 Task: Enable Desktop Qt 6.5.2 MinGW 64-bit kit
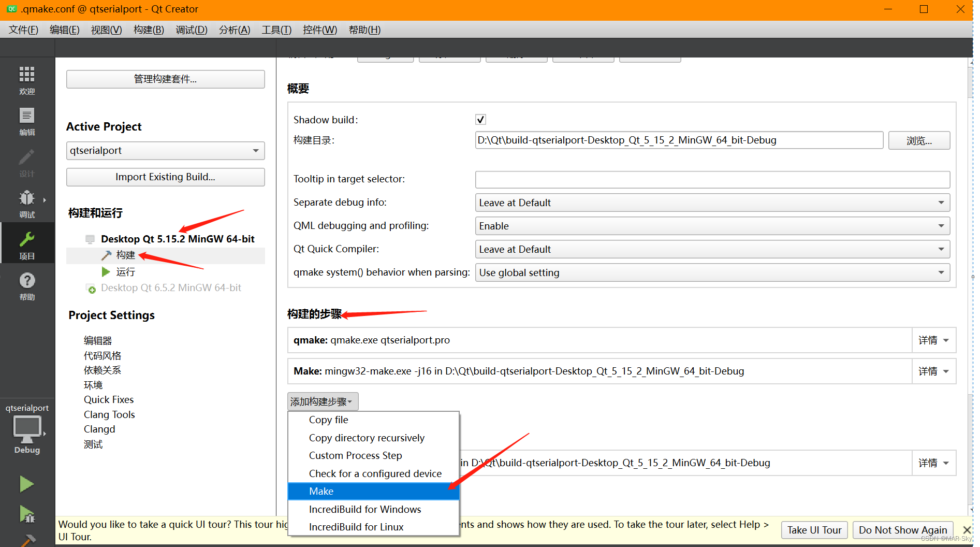(x=171, y=288)
